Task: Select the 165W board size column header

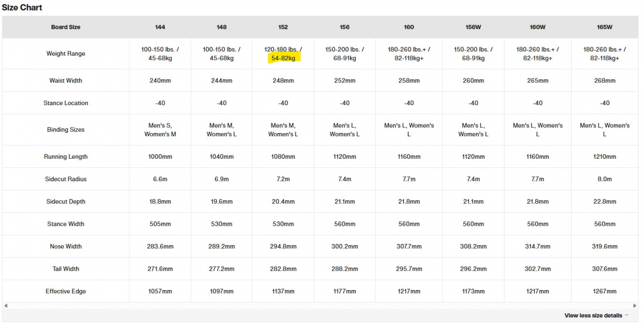Action: coord(605,27)
